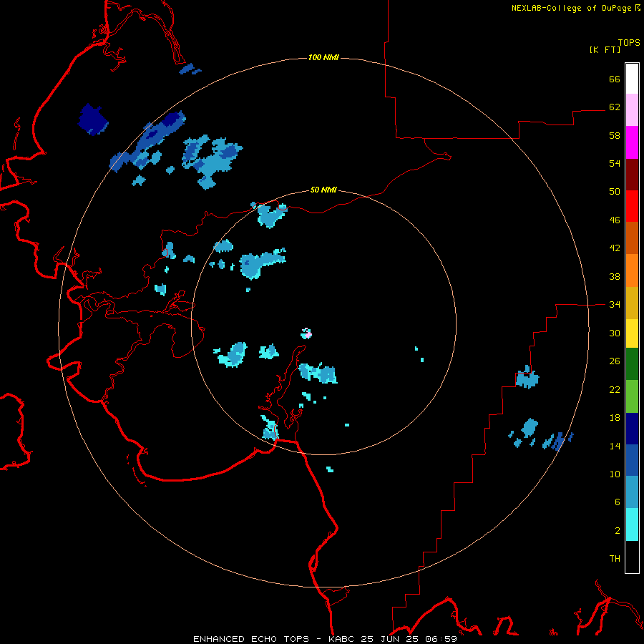Screen dimensions: 644x644
Task: Click the medium blue legend swatch between 14 and 10
Action: click(632, 460)
